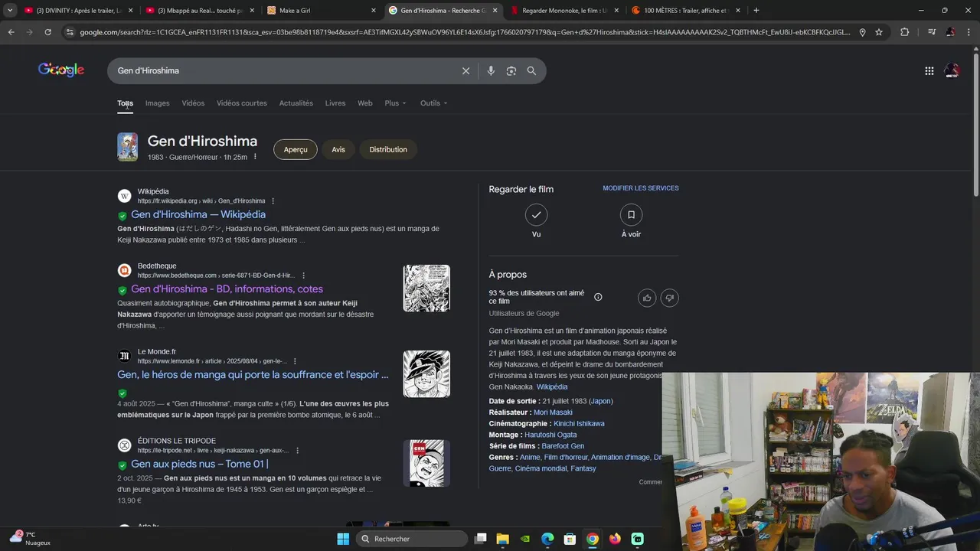Open the Google apps grid
Viewport: 980px width, 551px height.
point(929,70)
